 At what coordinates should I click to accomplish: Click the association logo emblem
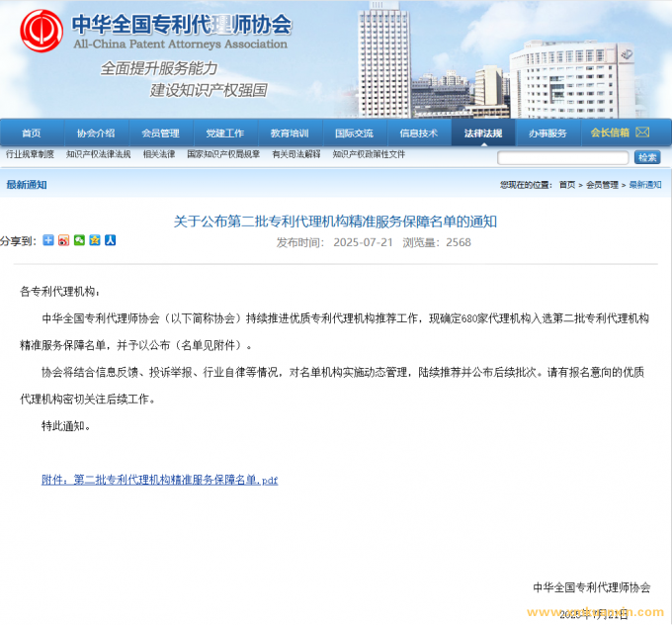click(x=41, y=30)
